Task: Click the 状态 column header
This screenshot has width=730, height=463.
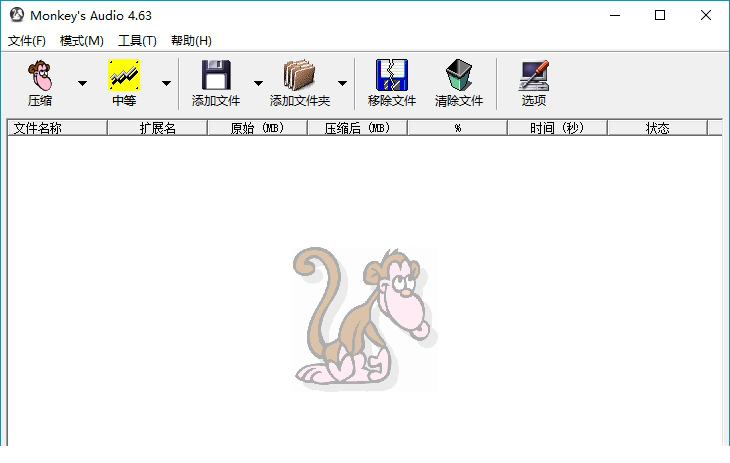Action: [x=657, y=128]
